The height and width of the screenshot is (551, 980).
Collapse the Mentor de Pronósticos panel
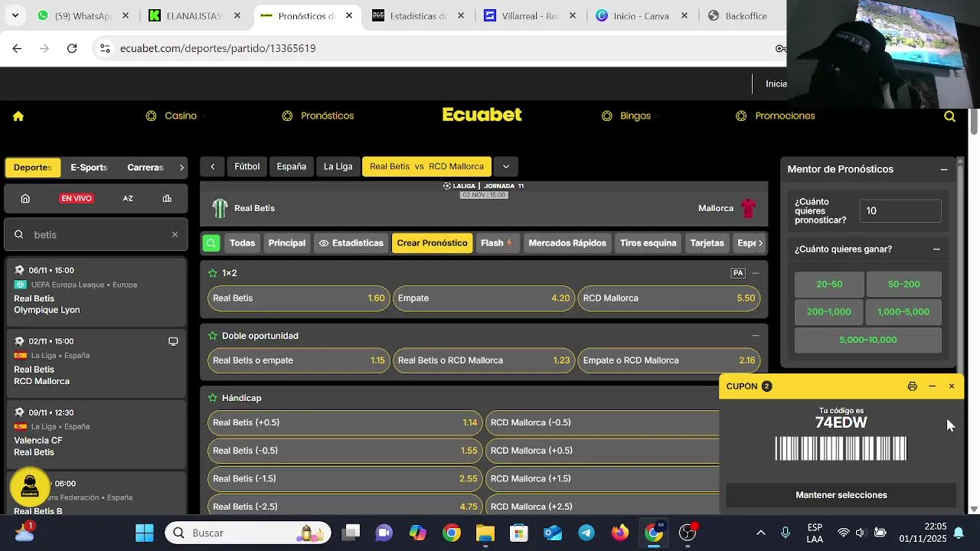click(x=944, y=169)
